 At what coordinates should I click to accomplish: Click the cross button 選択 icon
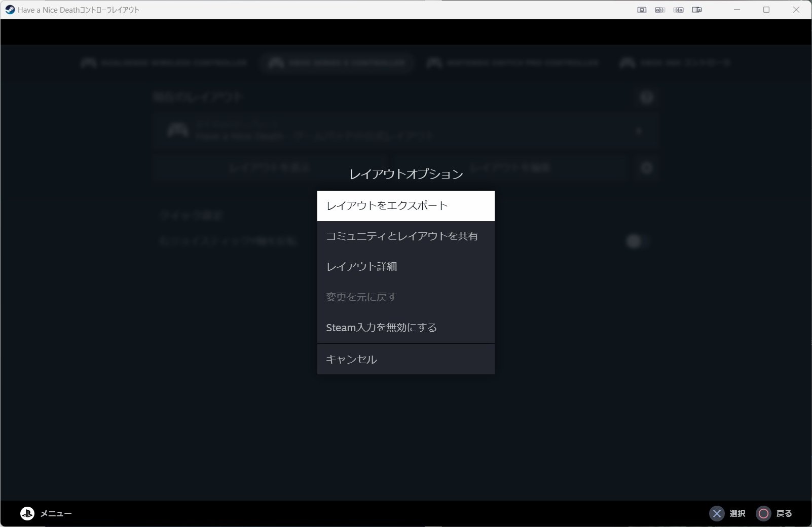(717, 513)
